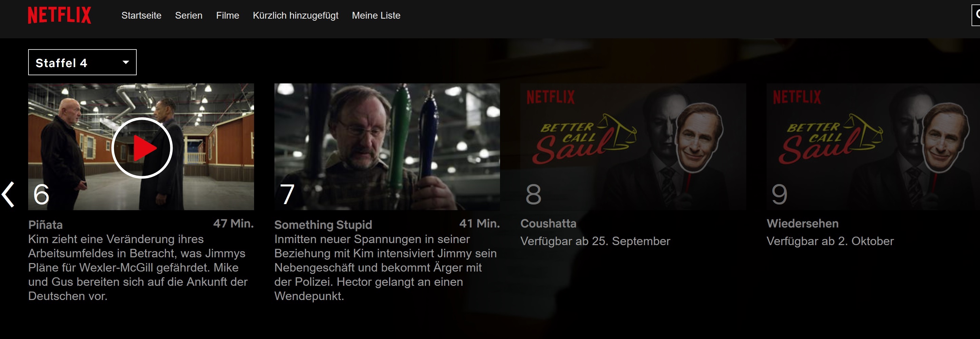Click the Netflix logo in header

(59, 15)
